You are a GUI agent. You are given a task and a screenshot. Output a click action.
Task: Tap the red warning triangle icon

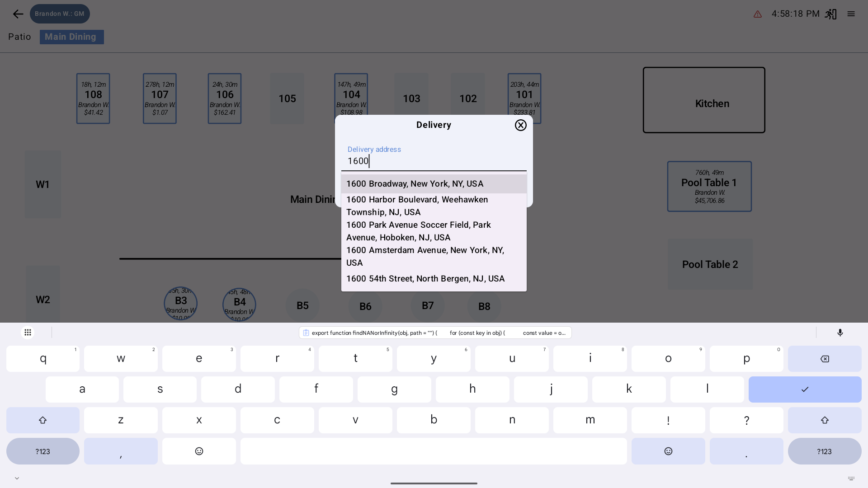(758, 14)
